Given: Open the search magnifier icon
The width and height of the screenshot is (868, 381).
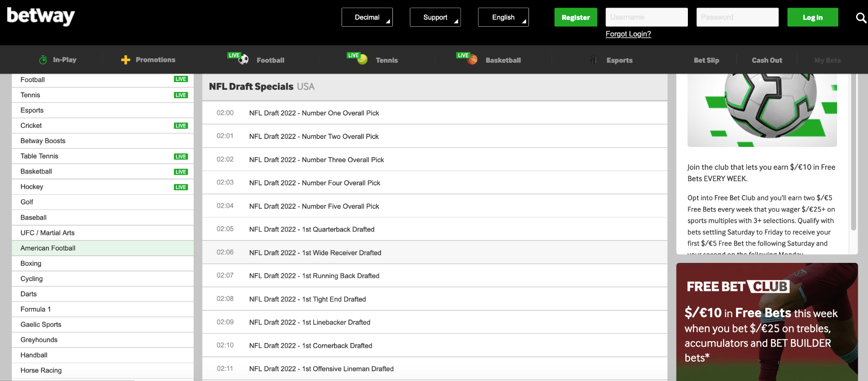Looking at the screenshot, I should (861, 18).
